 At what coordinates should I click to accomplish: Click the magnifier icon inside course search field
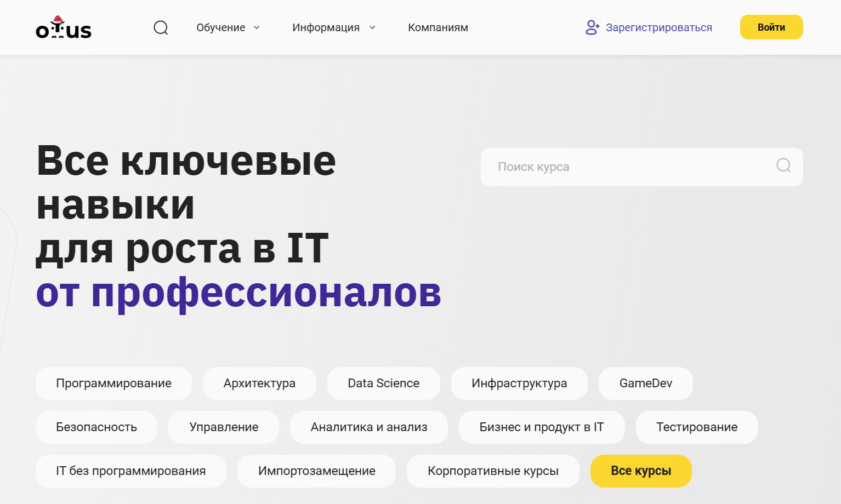pyautogui.click(x=783, y=165)
